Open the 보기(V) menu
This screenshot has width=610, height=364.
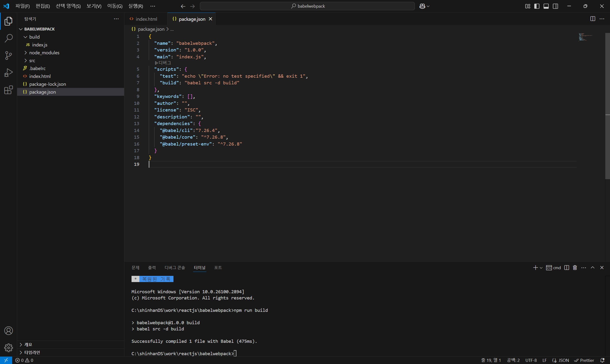[x=94, y=6]
